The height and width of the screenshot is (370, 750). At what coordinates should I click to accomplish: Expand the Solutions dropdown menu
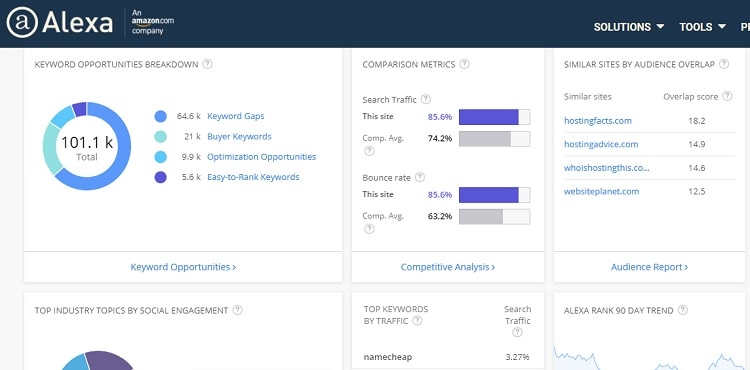pos(629,27)
